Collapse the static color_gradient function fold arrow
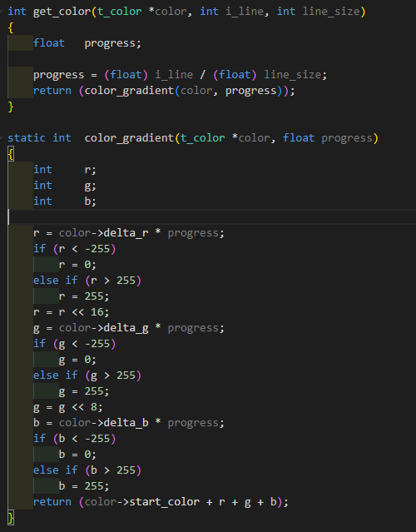The height and width of the screenshot is (532, 416). [x=2, y=138]
